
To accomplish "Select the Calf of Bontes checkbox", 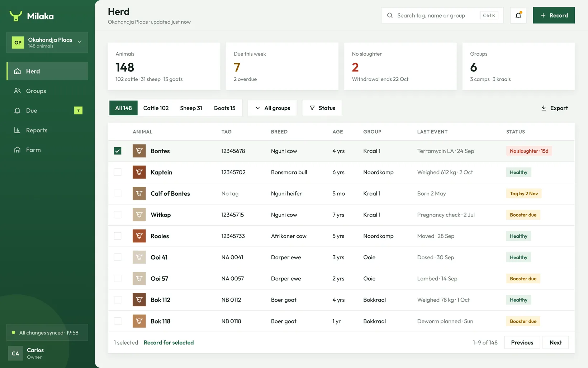I will 118,194.
